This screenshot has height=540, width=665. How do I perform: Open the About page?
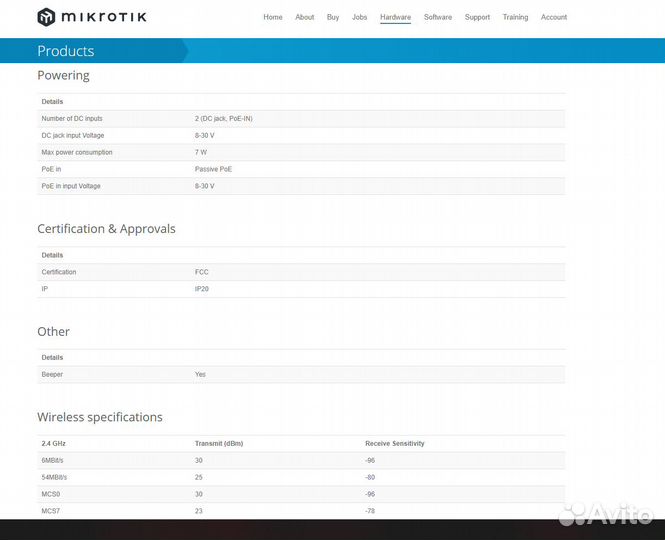pos(305,17)
